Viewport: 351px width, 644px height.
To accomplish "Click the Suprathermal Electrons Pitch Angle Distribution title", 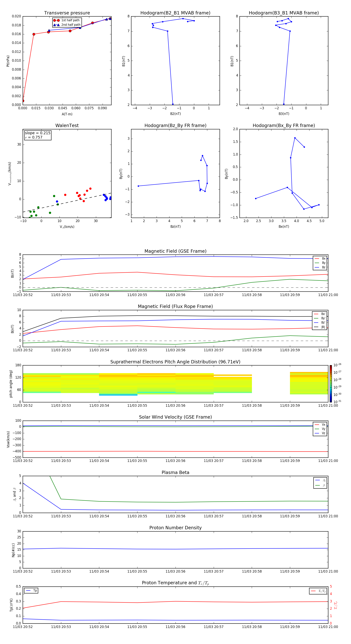I will 175,362.
